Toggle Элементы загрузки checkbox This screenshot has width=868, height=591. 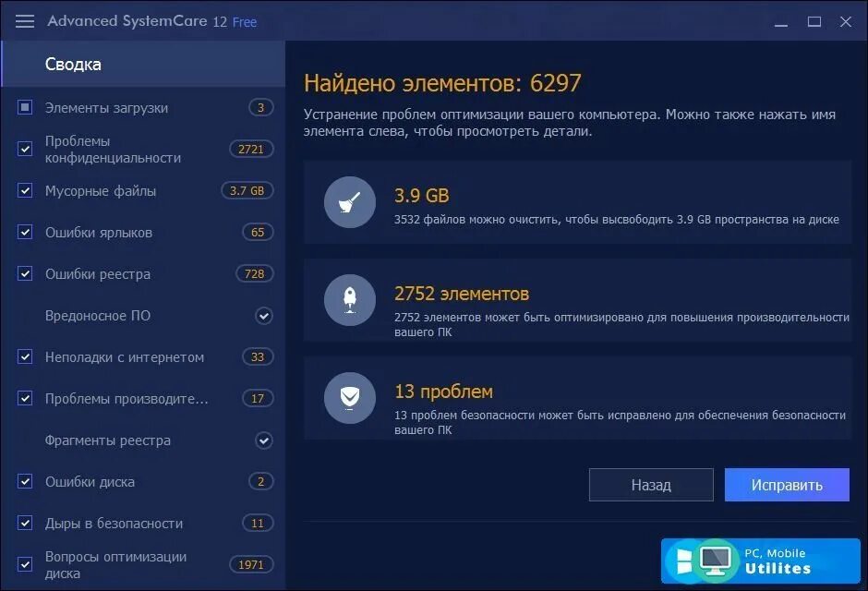(25, 107)
